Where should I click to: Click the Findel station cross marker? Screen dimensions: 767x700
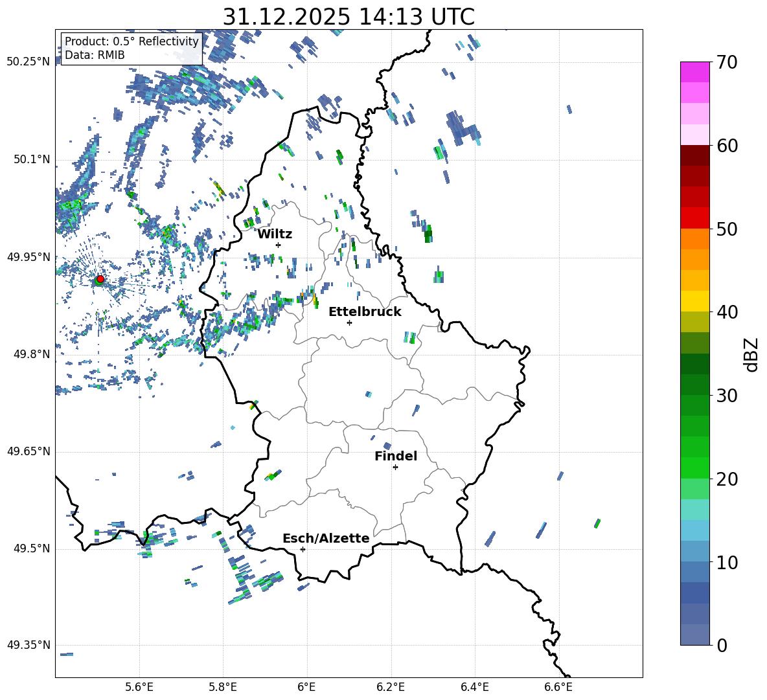tap(395, 467)
